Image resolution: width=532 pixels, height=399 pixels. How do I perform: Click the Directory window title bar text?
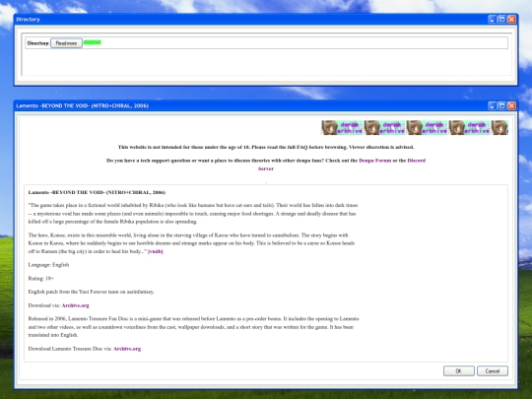coord(28,20)
